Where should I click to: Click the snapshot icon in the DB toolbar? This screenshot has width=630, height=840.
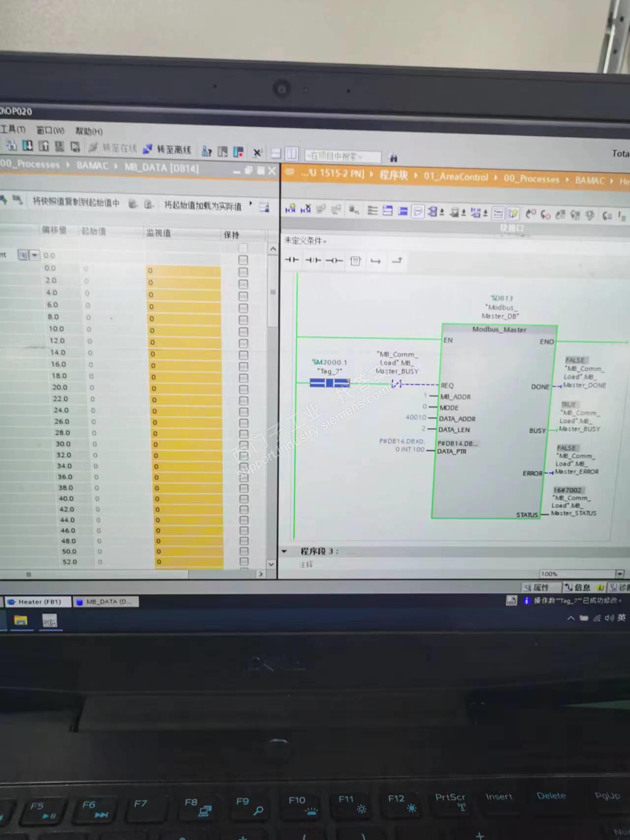click(18, 199)
